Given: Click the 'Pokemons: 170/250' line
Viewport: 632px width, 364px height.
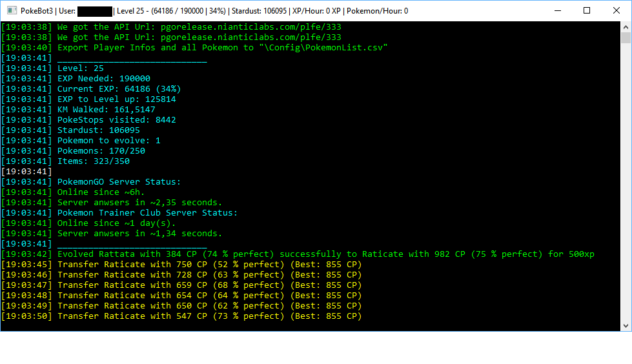Looking at the screenshot, I should point(74,151).
